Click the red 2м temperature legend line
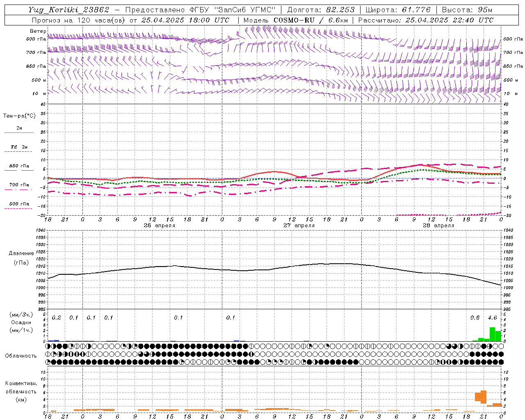525x420 pixels. tap(19, 132)
